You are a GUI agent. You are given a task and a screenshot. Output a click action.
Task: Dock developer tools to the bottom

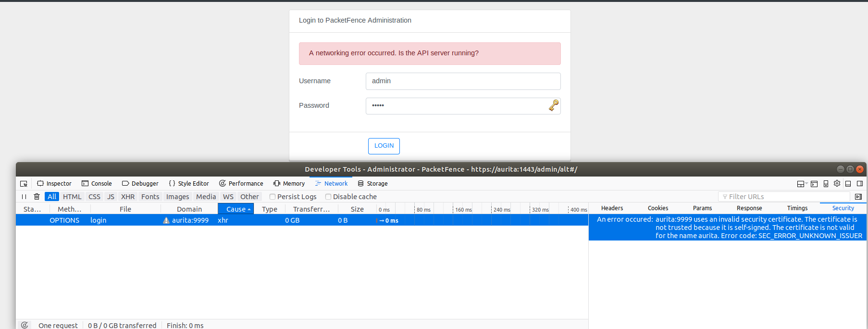pos(848,184)
